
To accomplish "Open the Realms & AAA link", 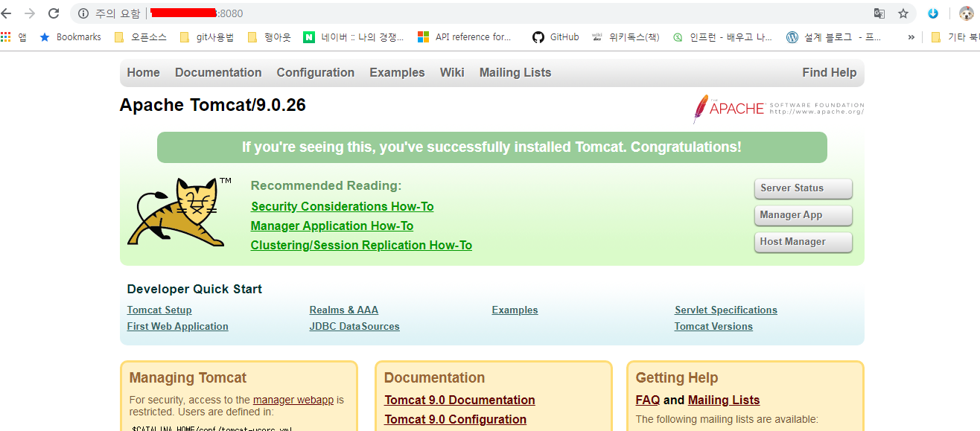I will tap(344, 310).
